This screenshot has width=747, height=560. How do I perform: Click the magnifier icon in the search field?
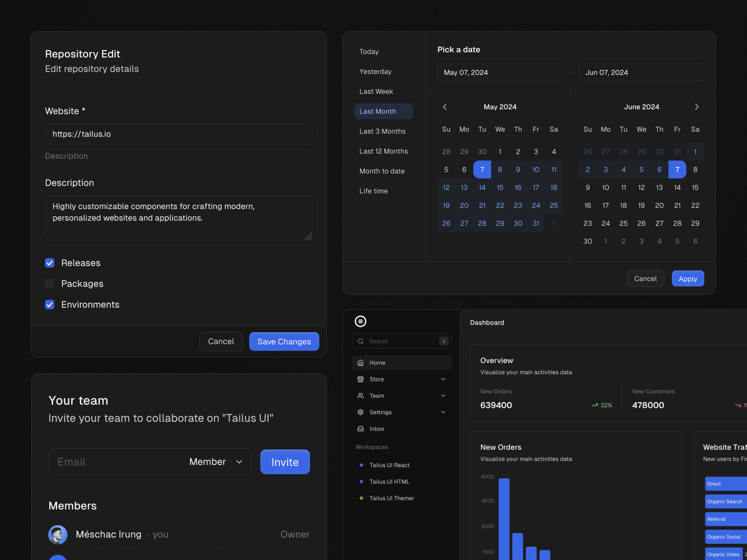pos(362,341)
